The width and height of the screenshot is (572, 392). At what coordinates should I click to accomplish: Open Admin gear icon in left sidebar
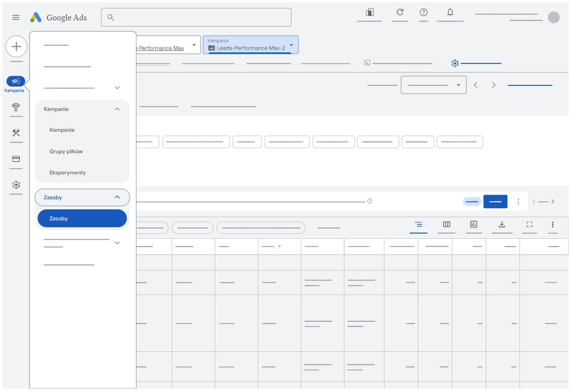pyautogui.click(x=16, y=185)
